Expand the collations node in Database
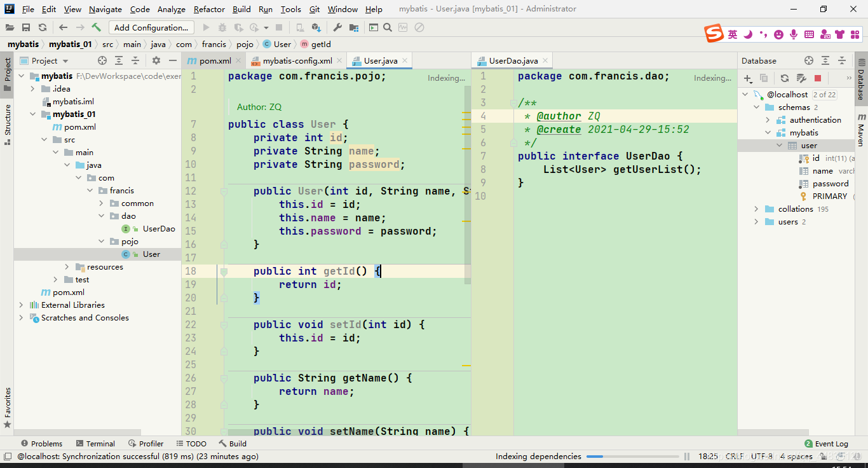Viewport: 868px width, 468px height. coord(756,209)
